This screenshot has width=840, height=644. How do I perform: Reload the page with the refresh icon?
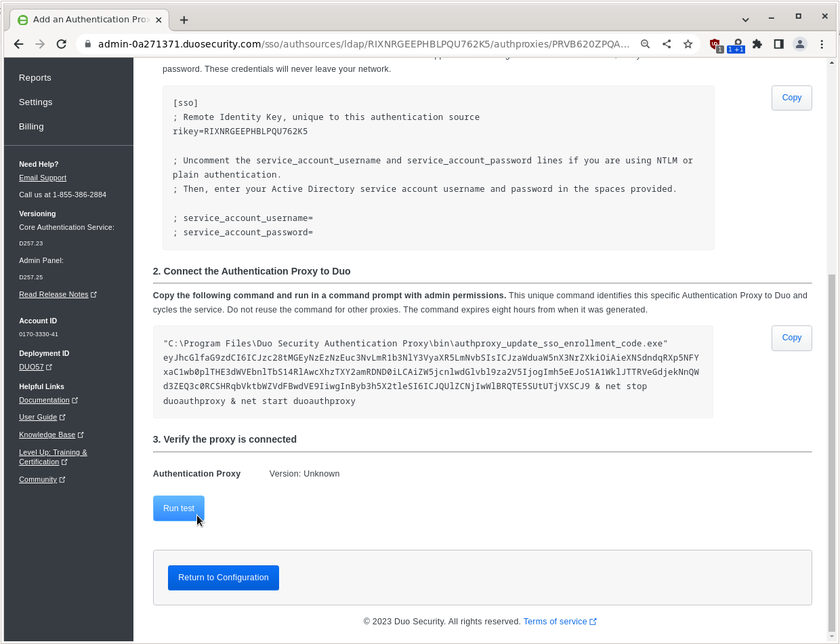(62, 44)
